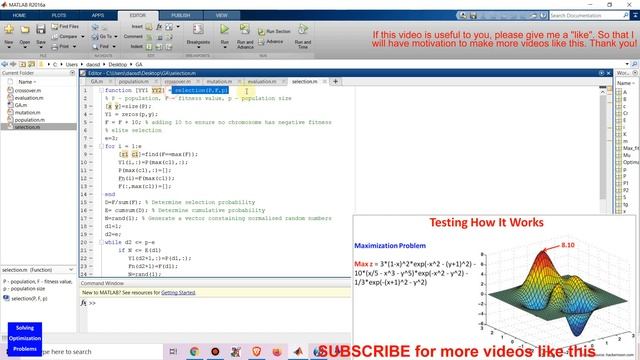The image size is (640, 360).
Task: Click the Open folder icon
Action: [25, 30]
